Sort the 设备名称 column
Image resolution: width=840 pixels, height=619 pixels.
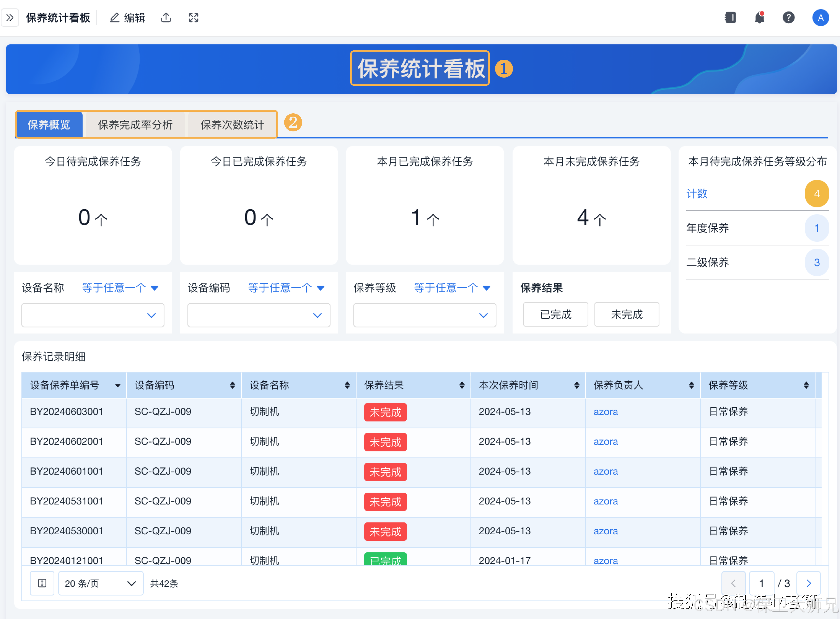coord(347,385)
